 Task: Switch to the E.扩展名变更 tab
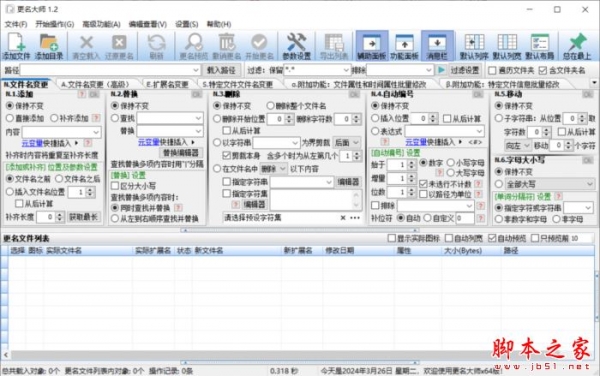(167, 84)
